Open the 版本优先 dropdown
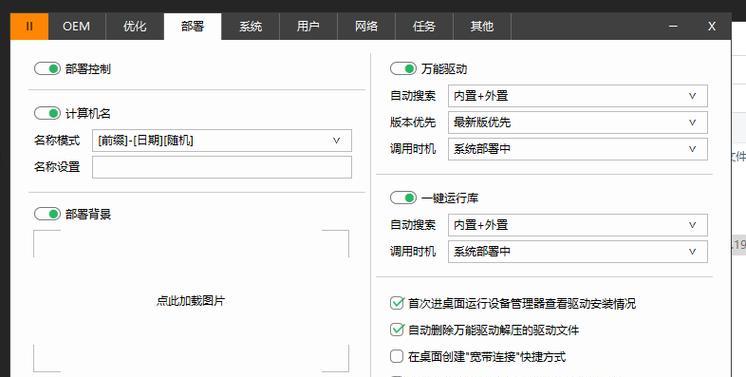This screenshot has height=377, width=746. 578,122
